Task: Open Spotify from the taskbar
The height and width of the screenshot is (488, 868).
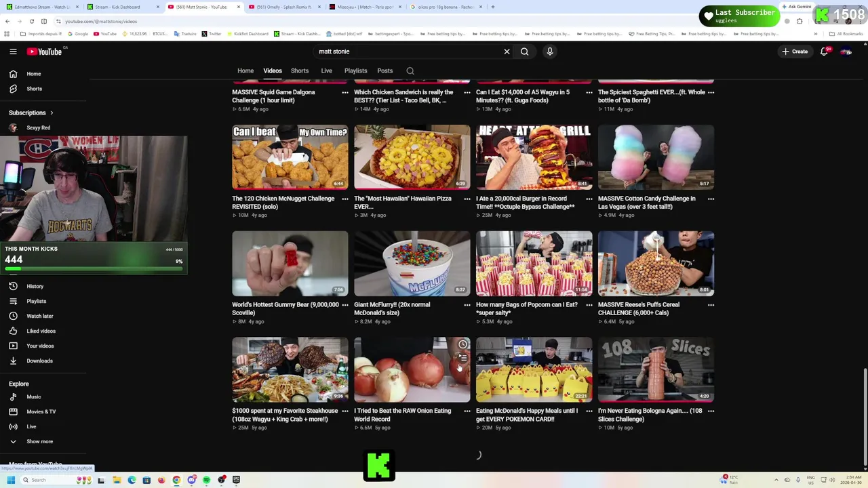Action: pos(207,480)
